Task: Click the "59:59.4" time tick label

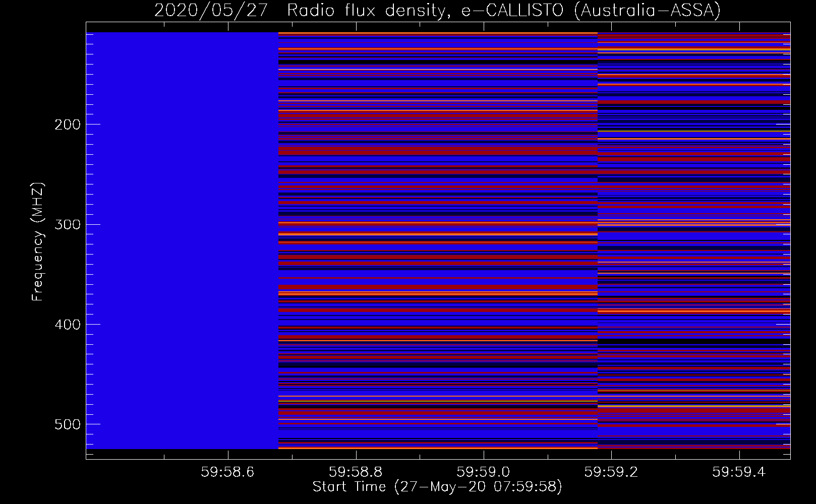Action: [x=739, y=472]
